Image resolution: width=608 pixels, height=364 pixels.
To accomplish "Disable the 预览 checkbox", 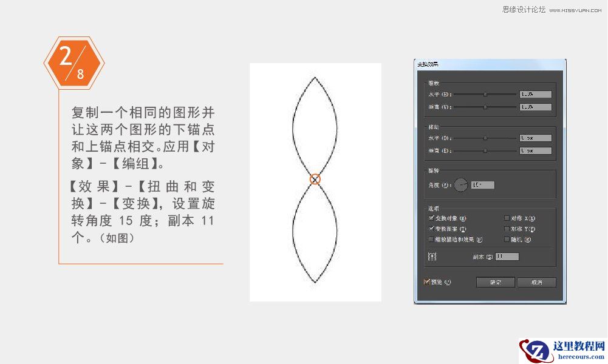I will pos(426,281).
